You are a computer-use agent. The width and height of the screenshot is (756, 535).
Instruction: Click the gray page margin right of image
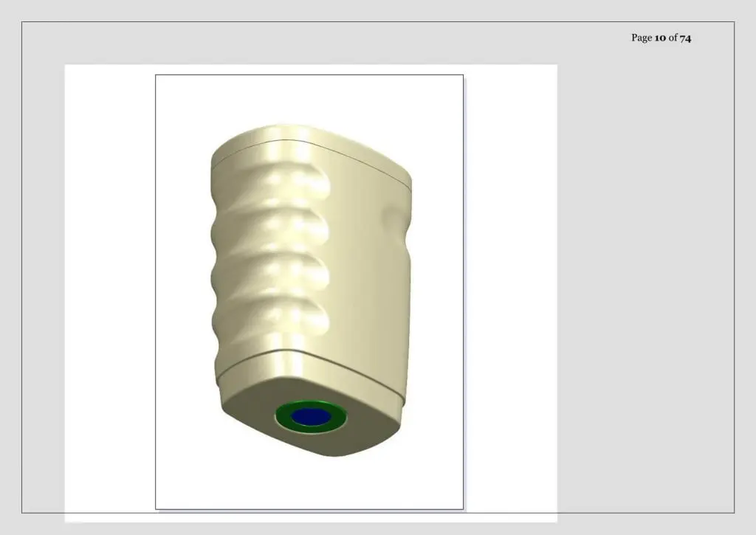pyautogui.click(x=645, y=289)
